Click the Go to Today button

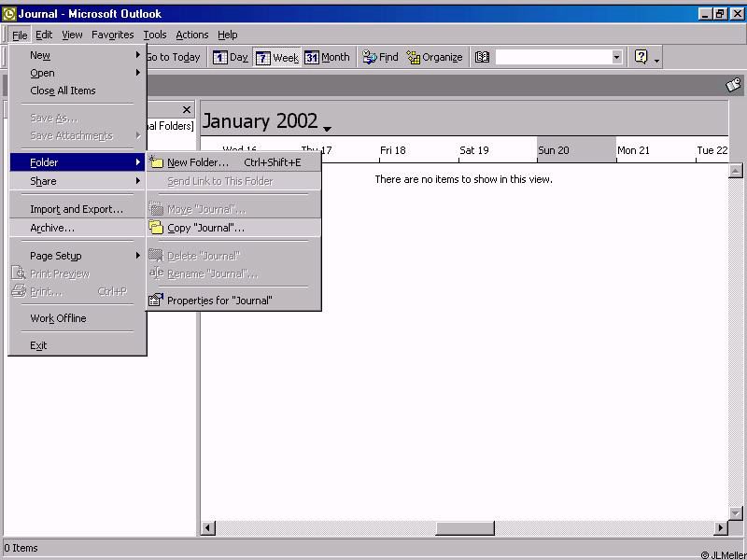tap(174, 57)
